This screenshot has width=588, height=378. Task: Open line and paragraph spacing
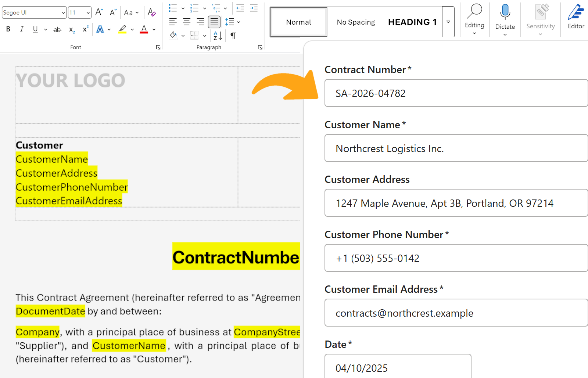point(230,22)
